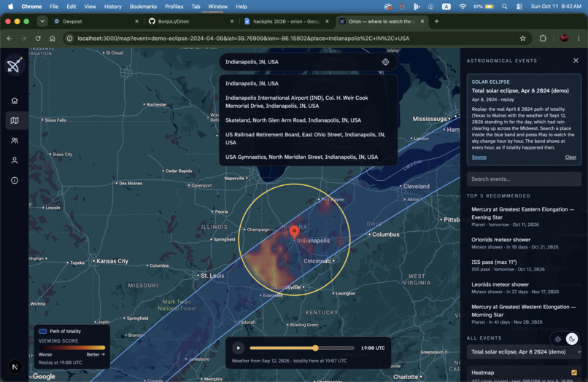Open Mercury Greatest Western Elongation event
This screenshot has width=588, height=382.
[524, 314]
